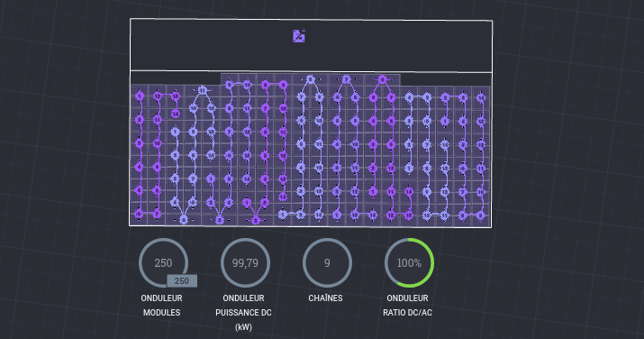Click the gauge showing 9 chaînes
This screenshot has width=644, height=339.
coord(327,262)
